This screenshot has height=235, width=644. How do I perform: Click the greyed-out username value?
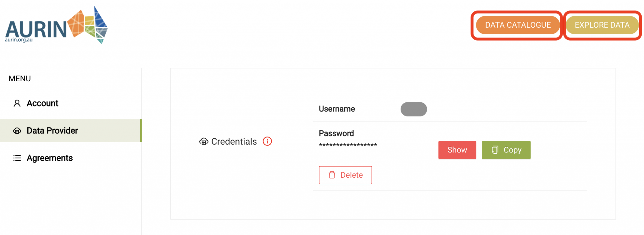coord(414,109)
